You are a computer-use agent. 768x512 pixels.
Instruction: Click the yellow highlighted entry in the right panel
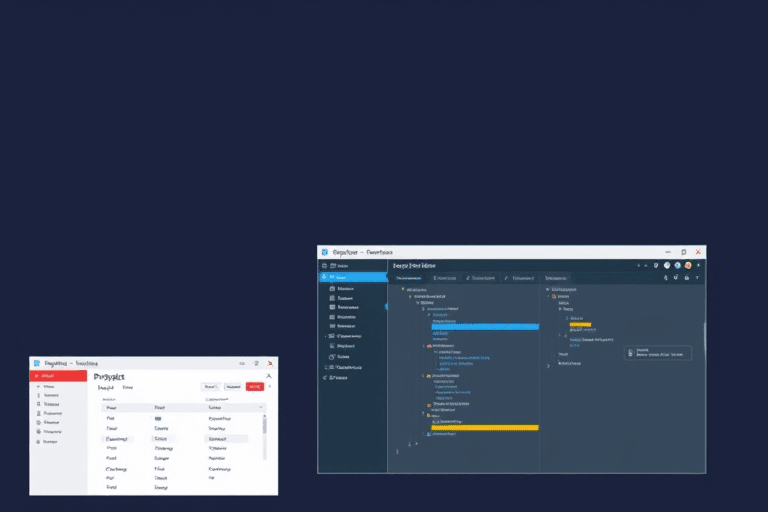(580, 325)
